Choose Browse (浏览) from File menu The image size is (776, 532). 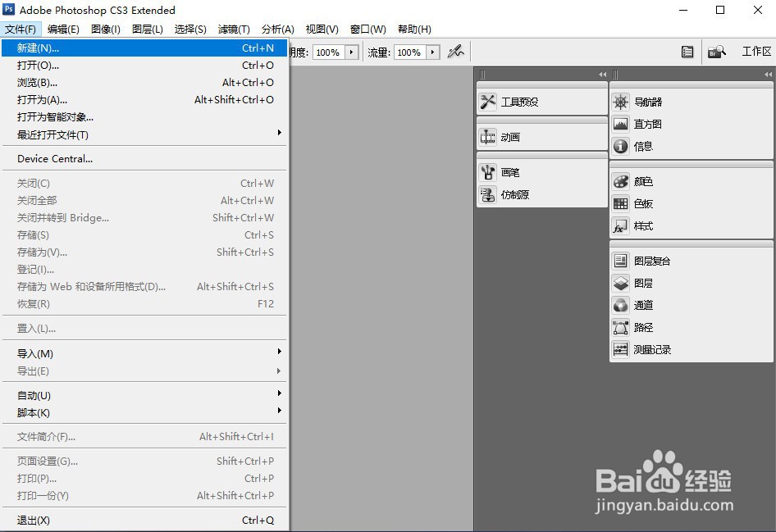[x=144, y=83]
